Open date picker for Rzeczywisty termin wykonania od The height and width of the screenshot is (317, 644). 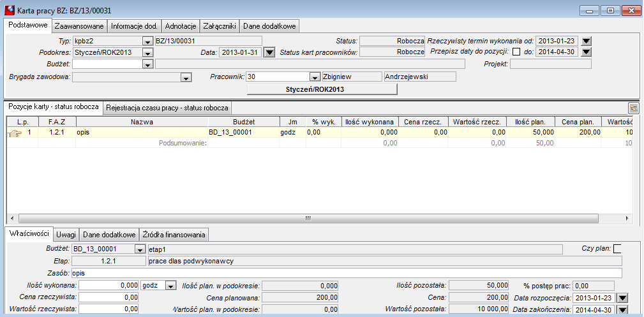[587, 41]
